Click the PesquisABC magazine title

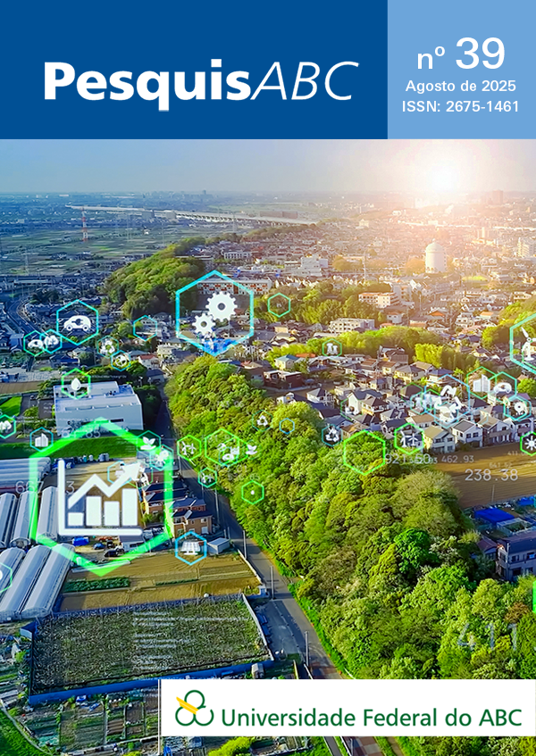tap(200, 81)
